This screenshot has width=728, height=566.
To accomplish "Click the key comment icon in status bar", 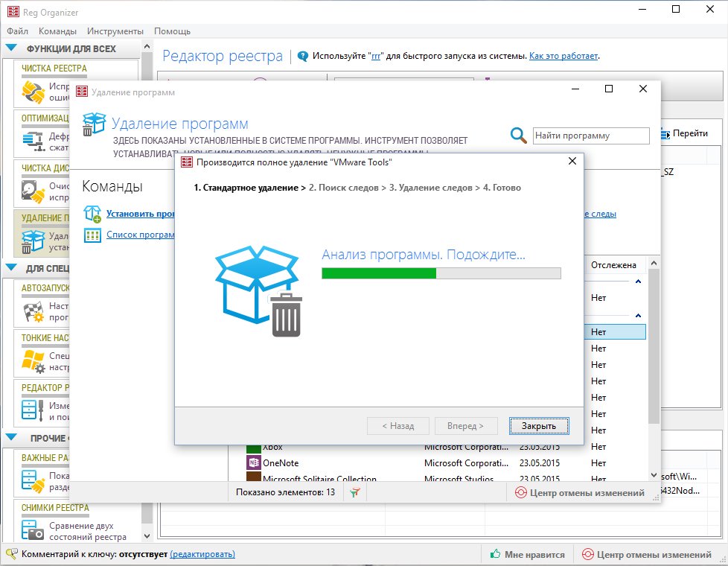I will 12,554.
